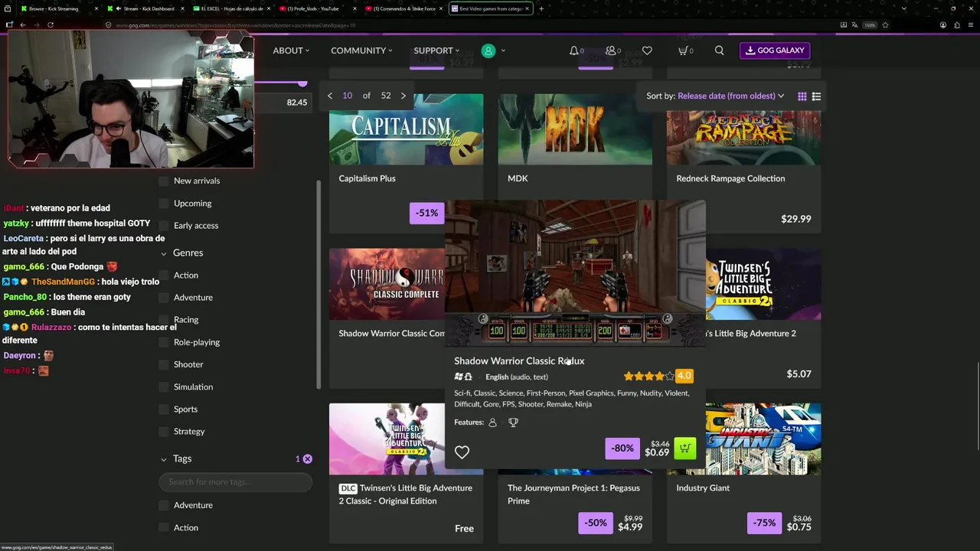The image size is (980, 551).
Task: Open Capitalism Plus game title
Action: (x=367, y=178)
